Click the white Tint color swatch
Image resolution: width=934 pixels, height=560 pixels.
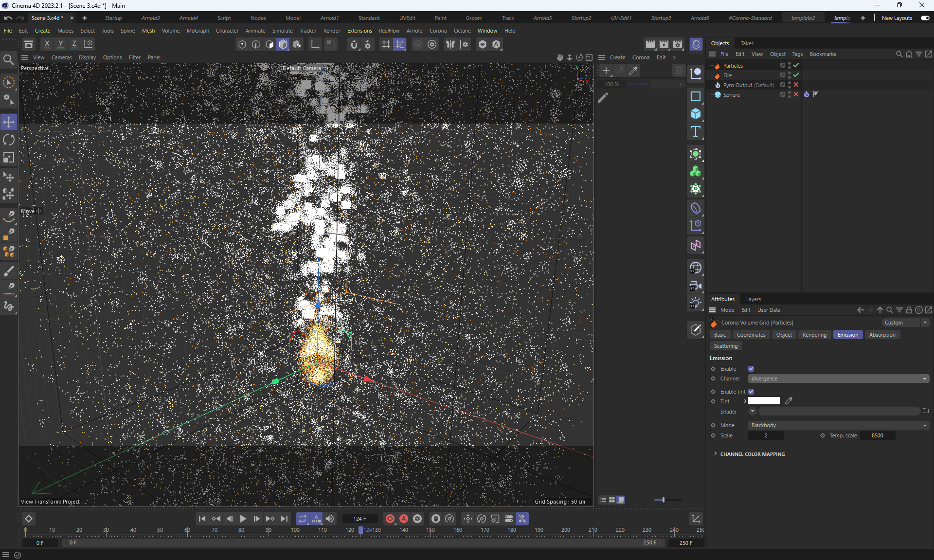pos(764,401)
